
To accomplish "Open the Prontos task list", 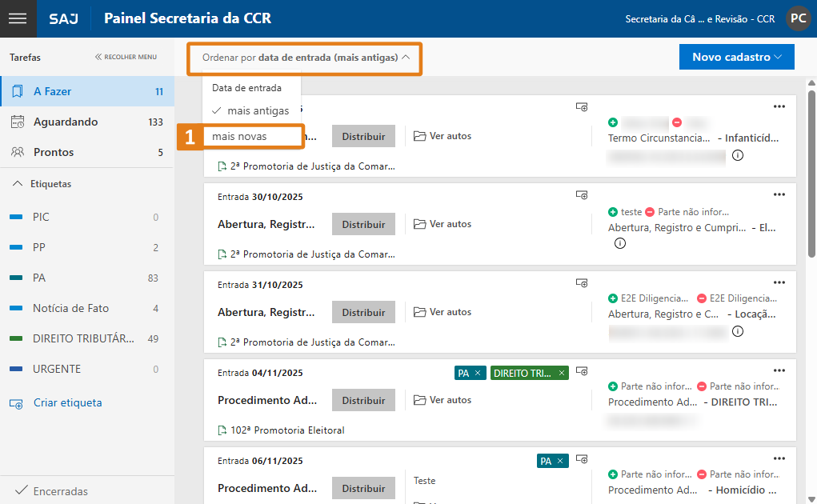I will 54,152.
